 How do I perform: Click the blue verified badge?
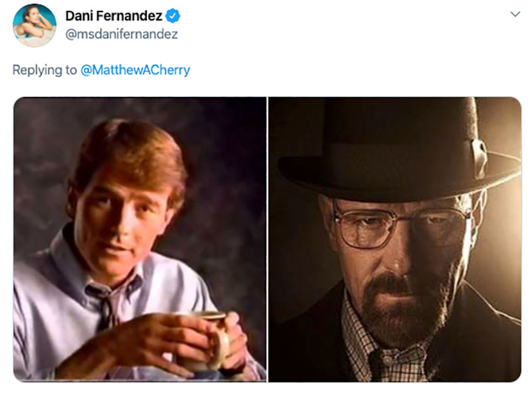pyautogui.click(x=173, y=16)
